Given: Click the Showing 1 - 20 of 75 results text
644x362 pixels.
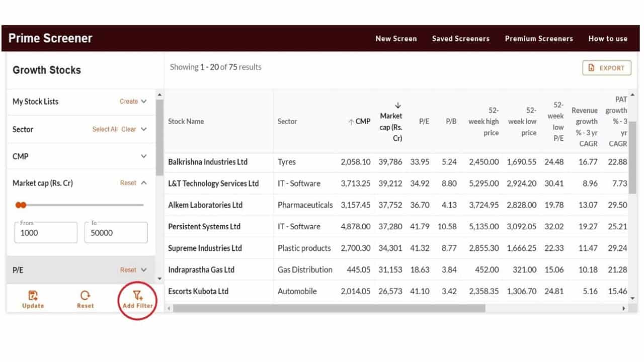Looking at the screenshot, I should click(x=215, y=67).
